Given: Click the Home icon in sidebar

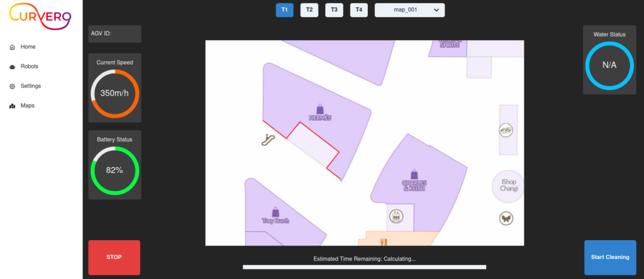Looking at the screenshot, I should (x=13, y=47).
